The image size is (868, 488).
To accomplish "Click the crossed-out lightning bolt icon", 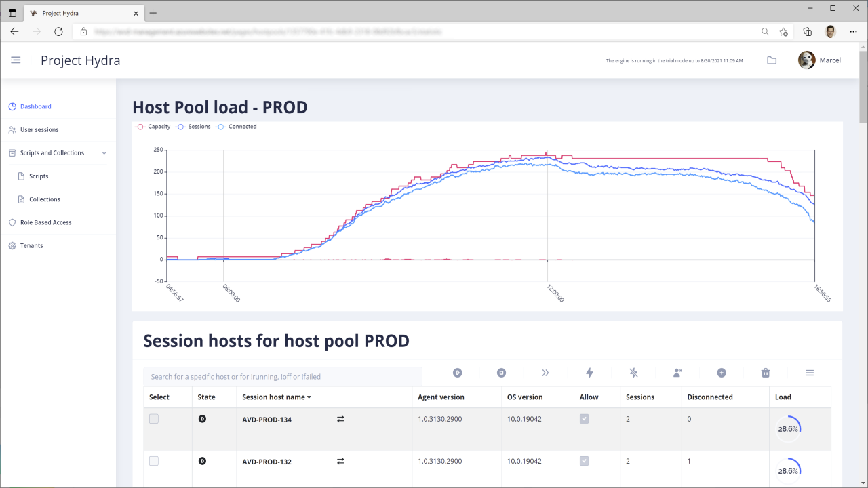I will (633, 373).
